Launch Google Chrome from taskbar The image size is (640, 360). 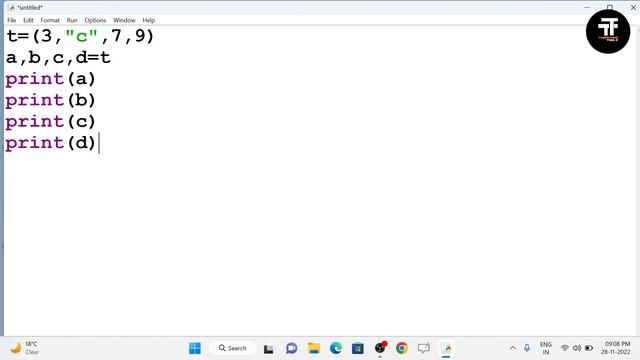402,348
